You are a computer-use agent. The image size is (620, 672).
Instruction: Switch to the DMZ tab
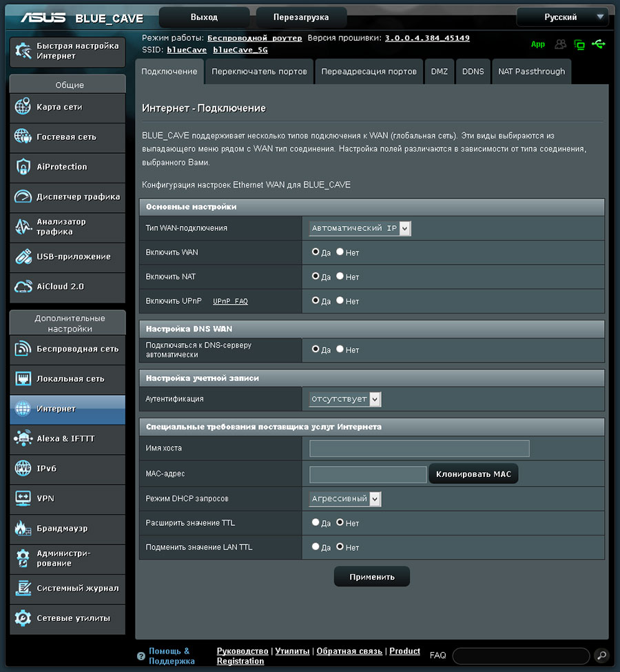(440, 72)
